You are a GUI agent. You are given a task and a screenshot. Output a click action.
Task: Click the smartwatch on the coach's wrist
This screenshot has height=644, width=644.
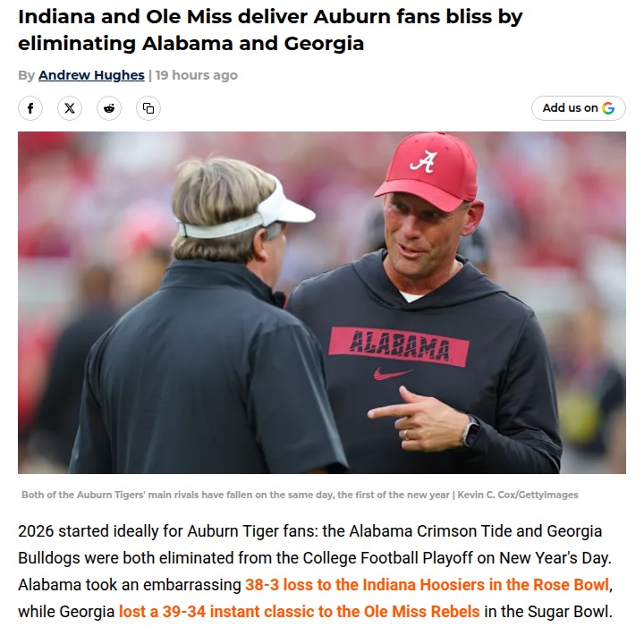coord(471,430)
